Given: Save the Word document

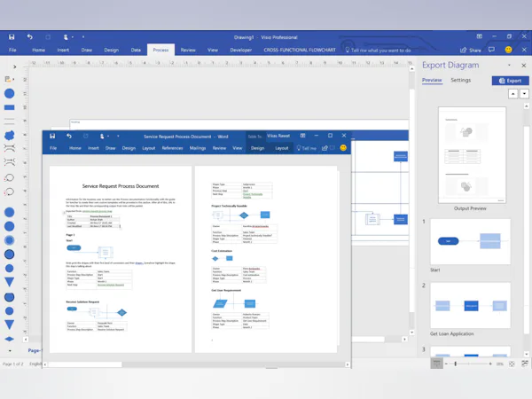Looking at the screenshot, I should click(x=52, y=136).
